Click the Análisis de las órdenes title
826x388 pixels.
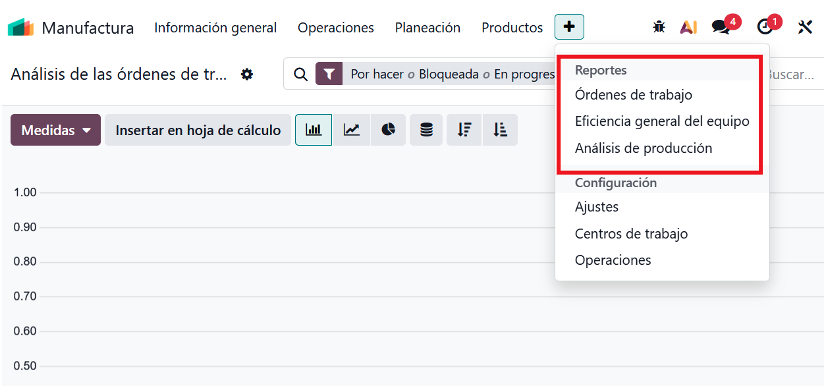[x=119, y=74]
